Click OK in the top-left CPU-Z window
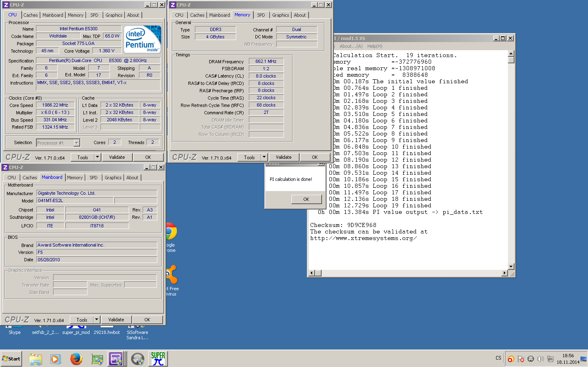The height and width of the screenshot is (367, 588). (148, 157)
